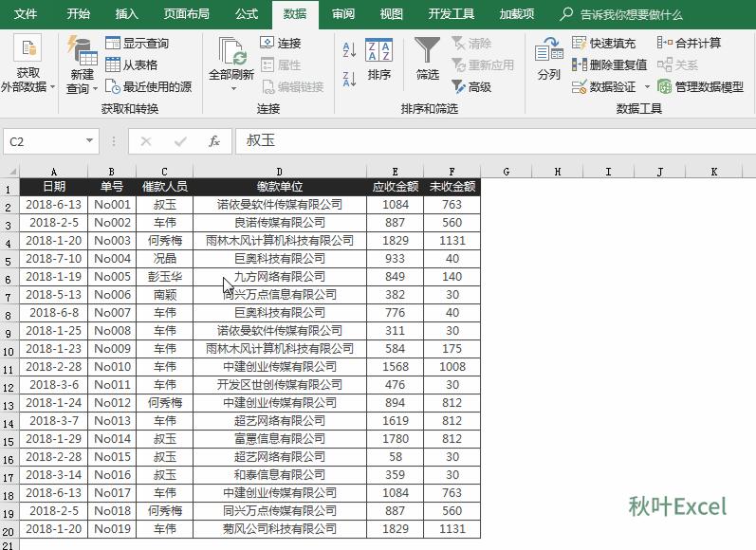Click 最近使用的源 recent sources button
The height and width of the screenshot is (550, 756).
148,86
